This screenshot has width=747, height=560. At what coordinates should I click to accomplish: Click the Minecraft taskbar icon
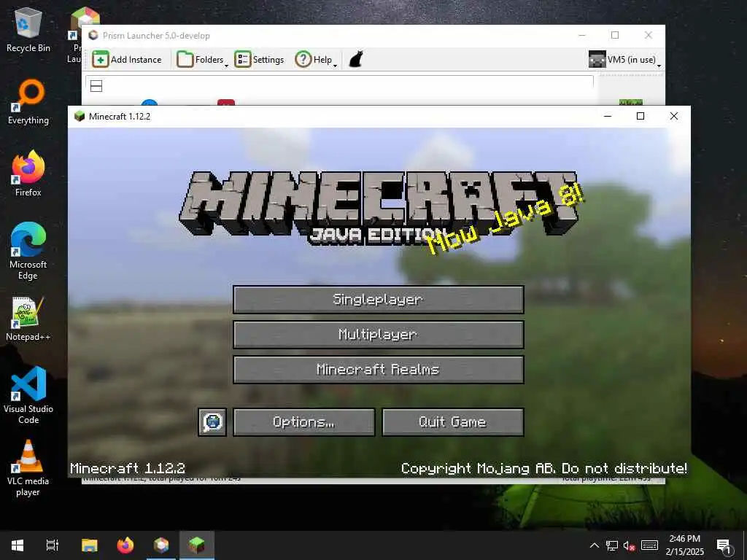[197, 545]
